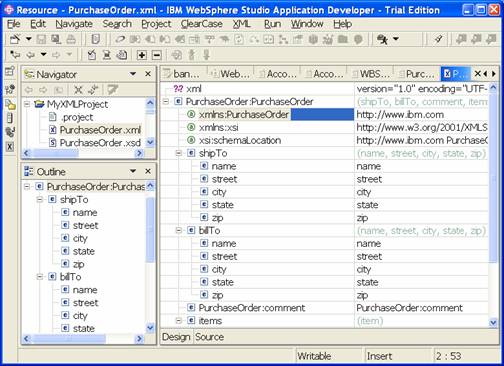Click the New wizard toolbar icon

(x=15, y=39)
